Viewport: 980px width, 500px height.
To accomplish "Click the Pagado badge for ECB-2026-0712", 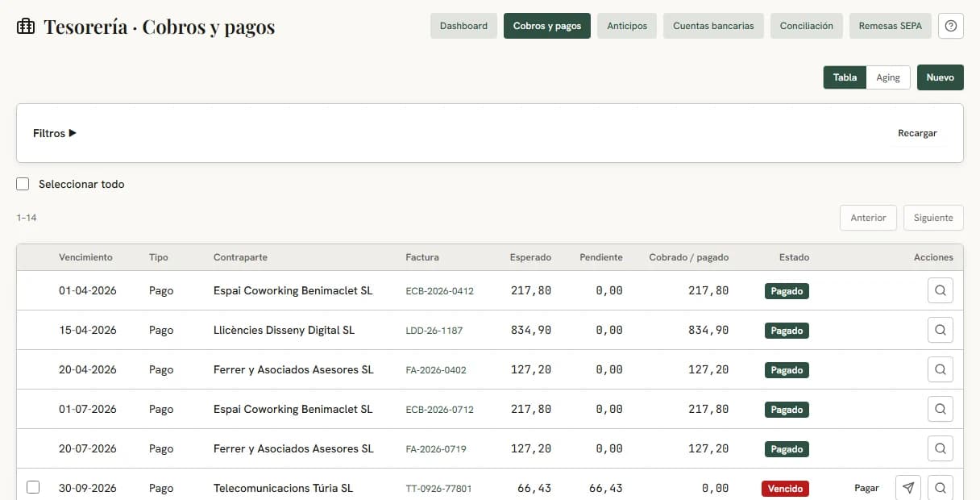I will point(787,409).
